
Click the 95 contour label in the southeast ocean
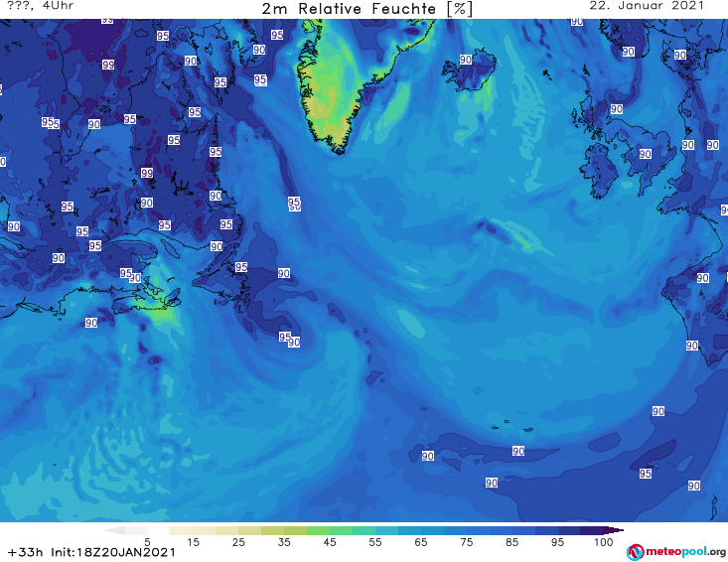point(645,474)
